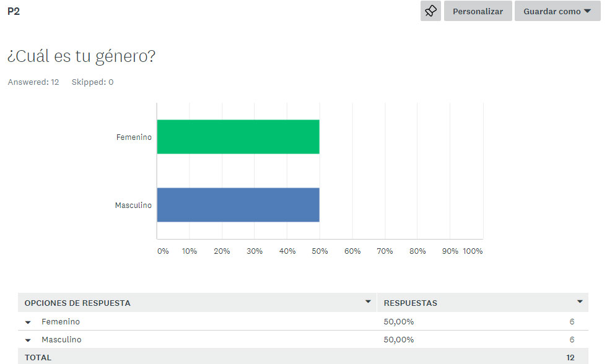Expand the Opciones de Respuesta column arrow
The image size is (607, 364).
[x=368, y=301]
